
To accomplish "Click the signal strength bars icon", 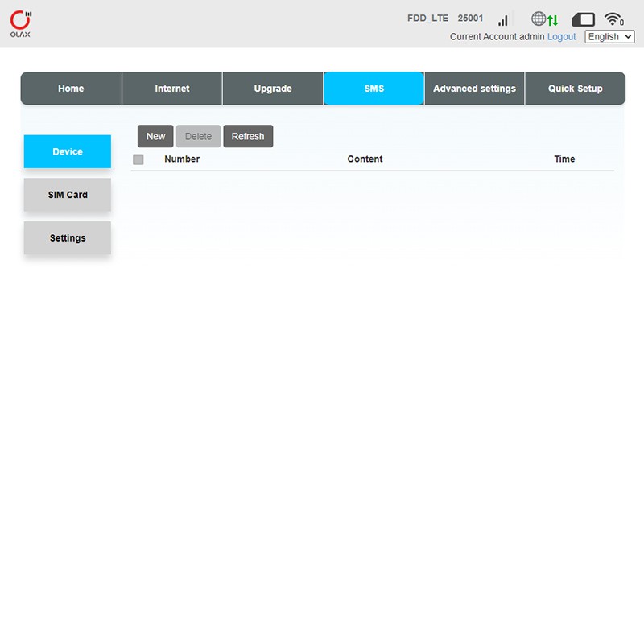I will coord(504,19).
